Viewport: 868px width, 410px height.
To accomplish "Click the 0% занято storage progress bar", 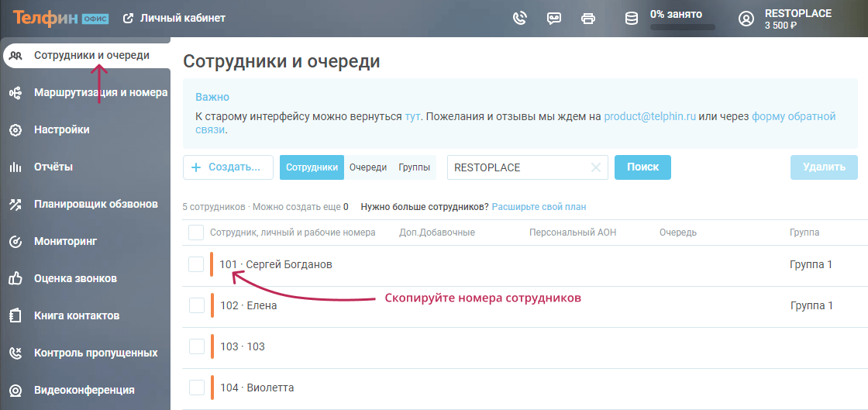I will coord(682,26).
